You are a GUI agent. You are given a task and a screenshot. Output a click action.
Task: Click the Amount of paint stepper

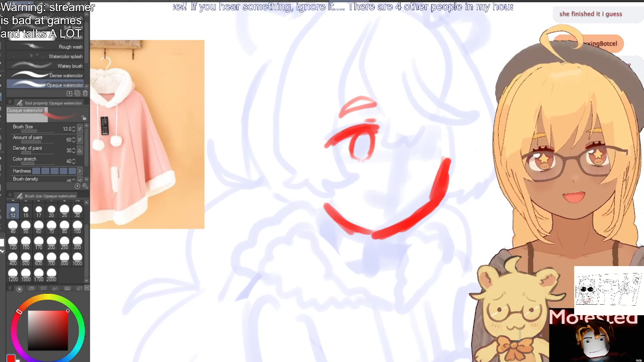[x=74, y=139]
